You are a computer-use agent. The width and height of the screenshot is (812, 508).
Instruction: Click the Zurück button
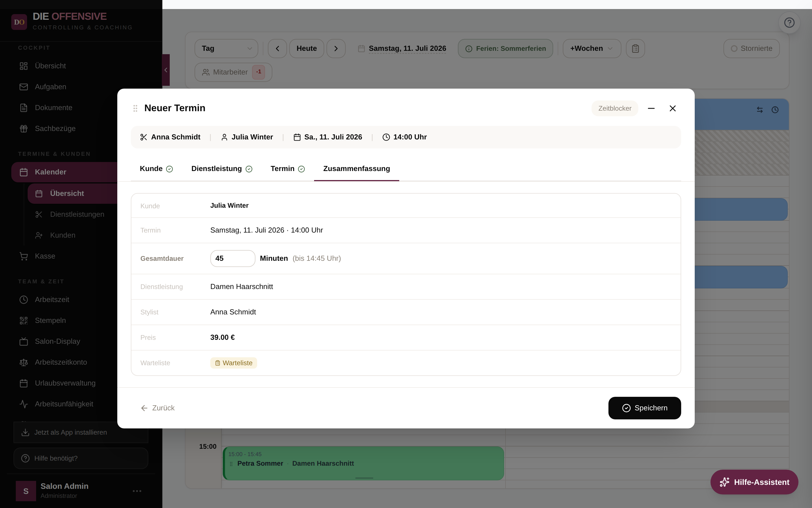click(x=158, y=408)
